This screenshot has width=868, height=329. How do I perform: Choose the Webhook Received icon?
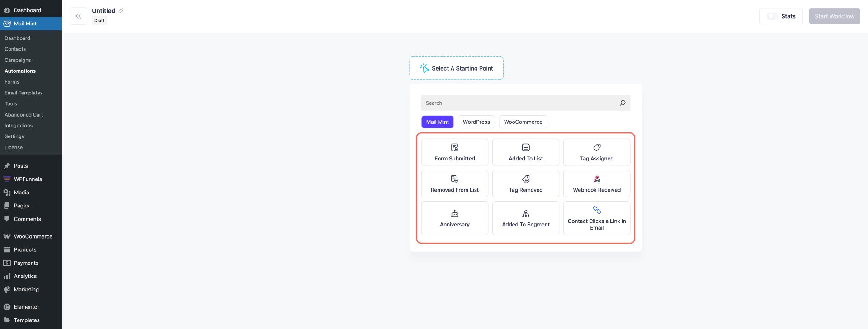point(597,179)
